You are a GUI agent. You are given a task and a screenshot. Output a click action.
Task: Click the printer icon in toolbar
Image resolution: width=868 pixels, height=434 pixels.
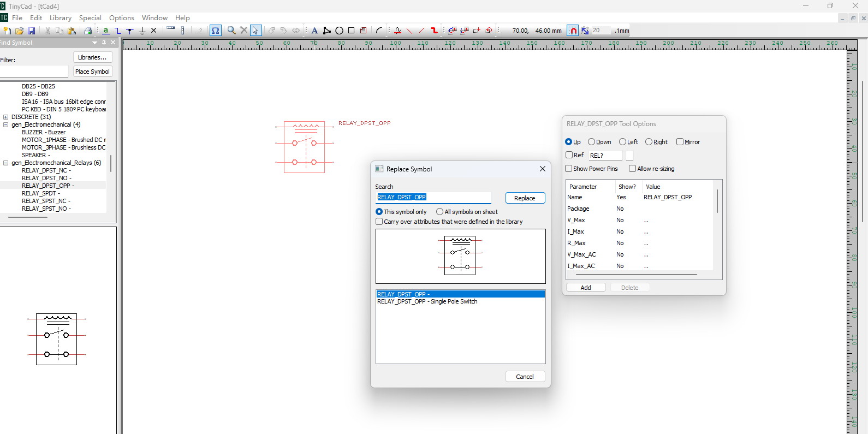(x=87, y=31)
